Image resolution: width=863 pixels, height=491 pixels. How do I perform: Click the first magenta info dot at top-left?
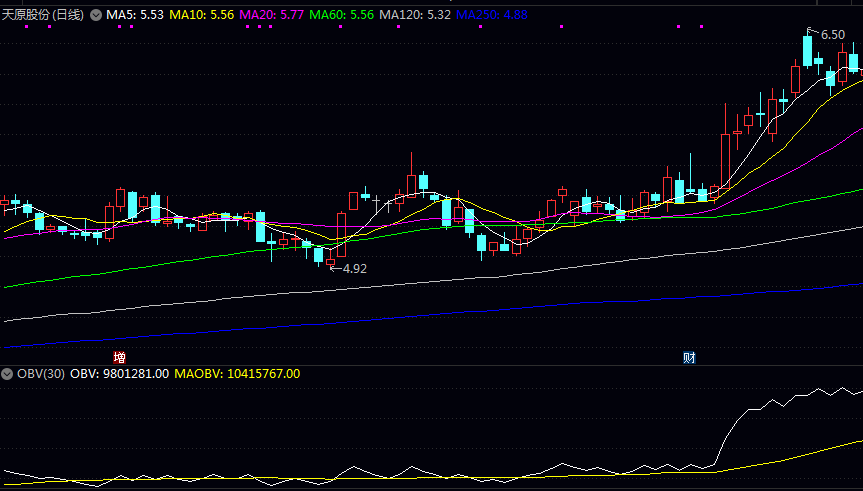tap(26, 26)
